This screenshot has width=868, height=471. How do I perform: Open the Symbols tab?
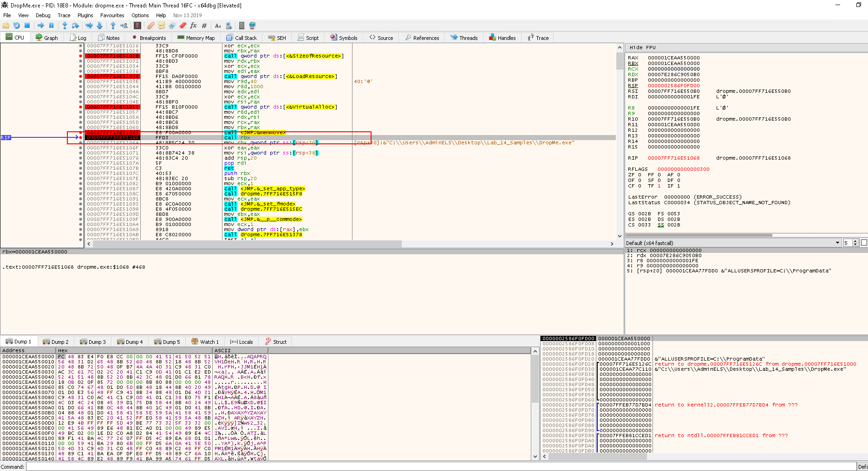tap(344, 38)
